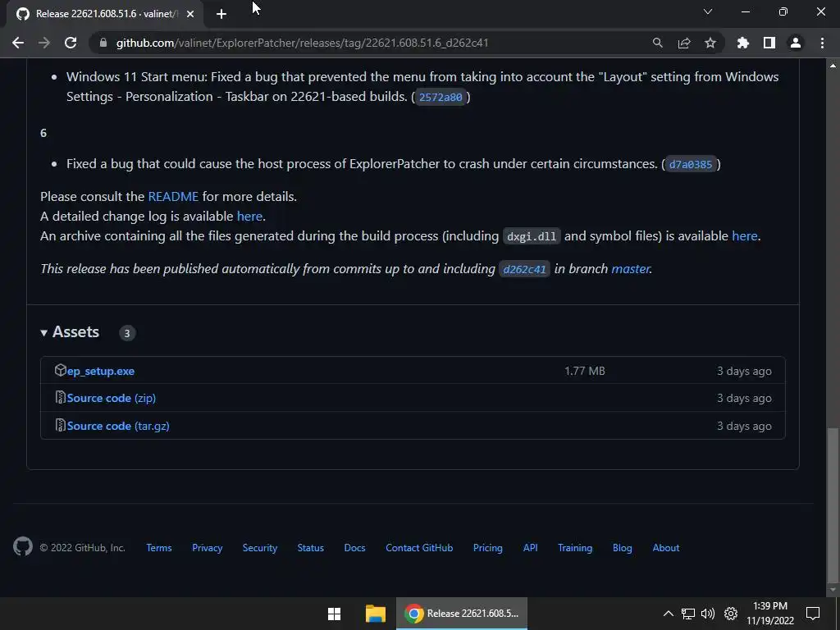The image size is (840, 630).
Task: Open Chrome three-dot menu
Action: pos(822,43)
